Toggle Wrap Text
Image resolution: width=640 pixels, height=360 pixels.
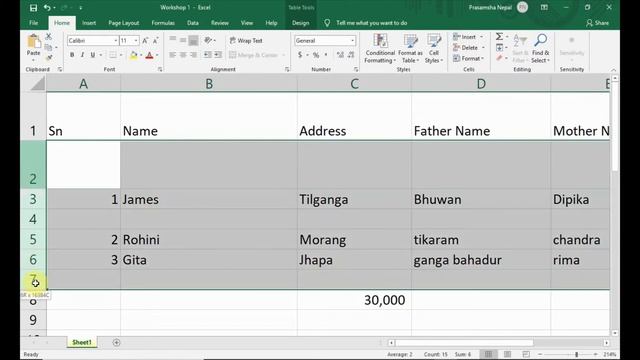pyautogui.click(x=246, y=40)
